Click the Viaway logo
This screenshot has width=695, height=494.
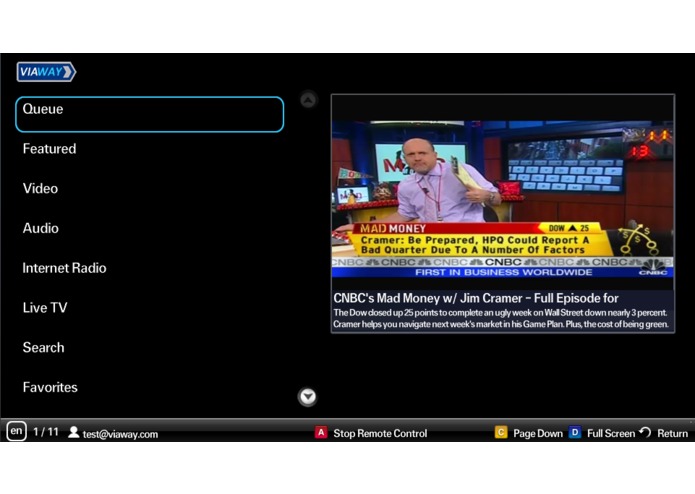pyautogui.click(x=46, y=72)
